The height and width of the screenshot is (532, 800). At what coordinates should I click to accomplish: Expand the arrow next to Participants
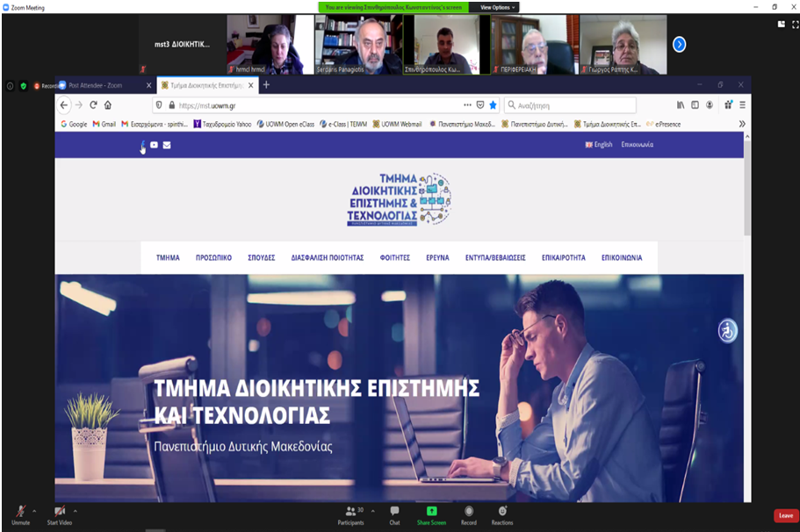373,511
